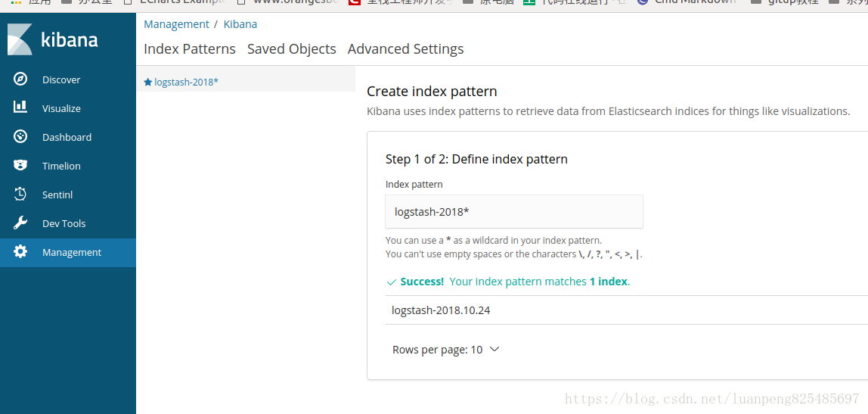This screenshot has height=414, width=868.
Task: Select the Timelion label in sidebar
Action: click(61, 167)
